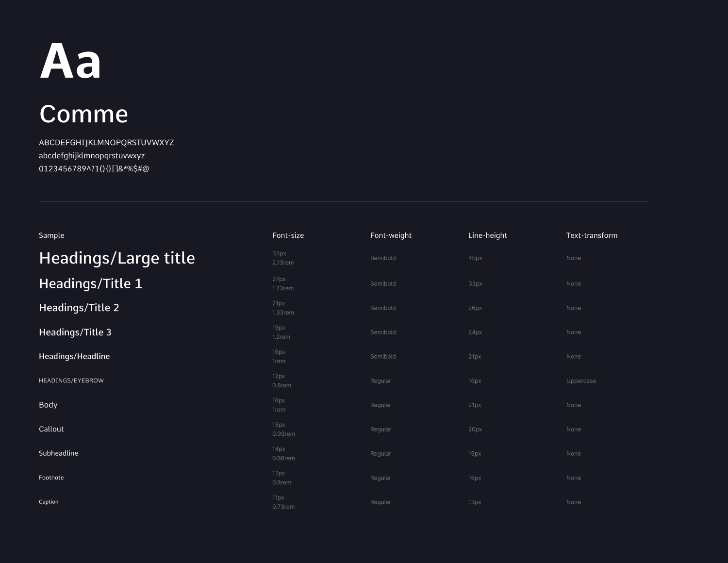Click the 'Sample' column header
This screenshot has height=563, width=728.
point(51,235)
